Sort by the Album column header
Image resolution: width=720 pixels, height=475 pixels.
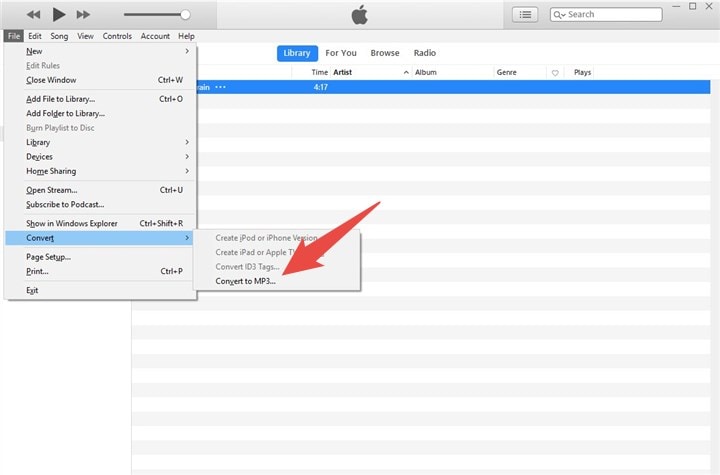[x=426, y=73]
